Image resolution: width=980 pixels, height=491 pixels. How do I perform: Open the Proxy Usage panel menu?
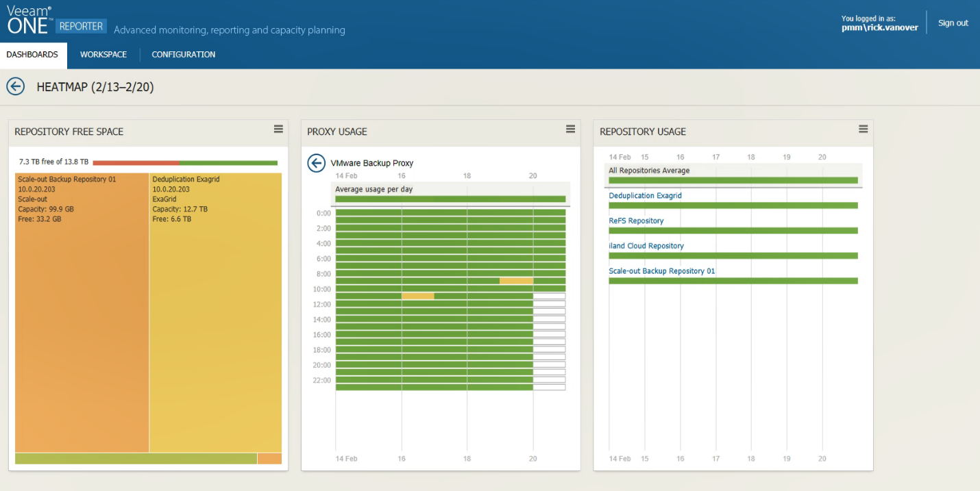tap(570, 129)
